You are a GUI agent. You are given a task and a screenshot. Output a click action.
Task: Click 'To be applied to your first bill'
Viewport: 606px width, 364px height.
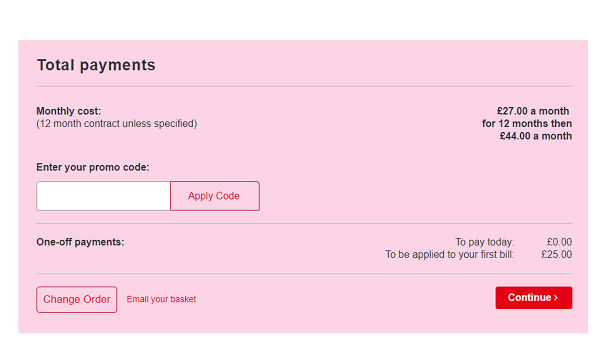449,255
